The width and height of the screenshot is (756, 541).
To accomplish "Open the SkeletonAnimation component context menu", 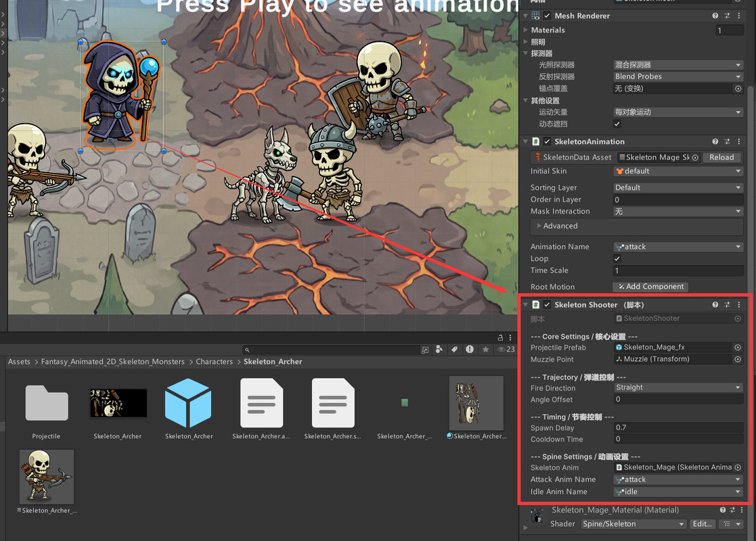I will tap(740, 141).
